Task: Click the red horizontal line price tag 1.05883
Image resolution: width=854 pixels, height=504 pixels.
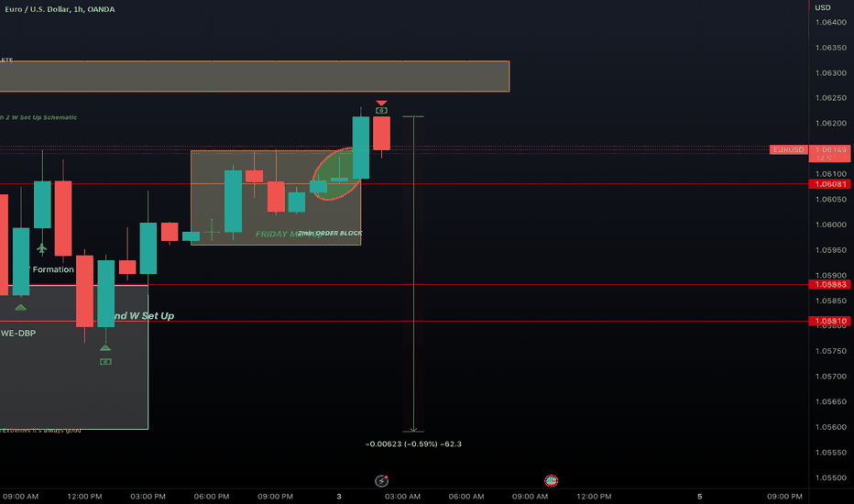Action: tap(830, 284)
